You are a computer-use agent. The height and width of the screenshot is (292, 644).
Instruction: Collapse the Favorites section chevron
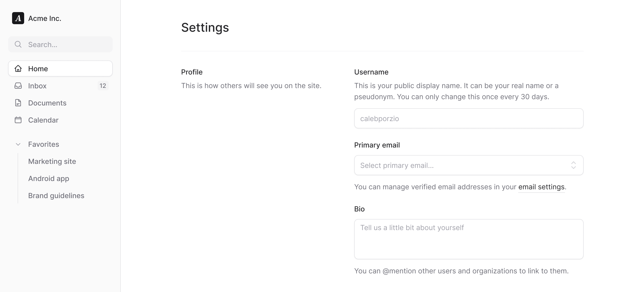coord(18,144)
